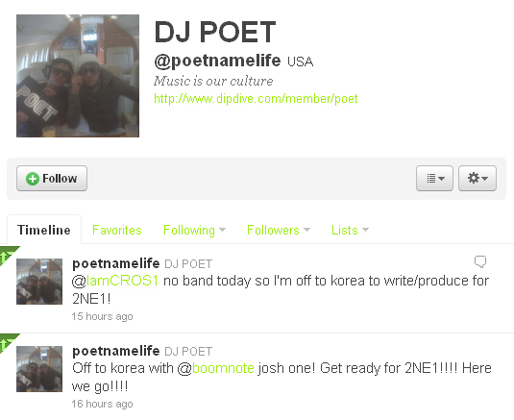
Task: Open the gear settings dropdown
Action: (477, 179)
